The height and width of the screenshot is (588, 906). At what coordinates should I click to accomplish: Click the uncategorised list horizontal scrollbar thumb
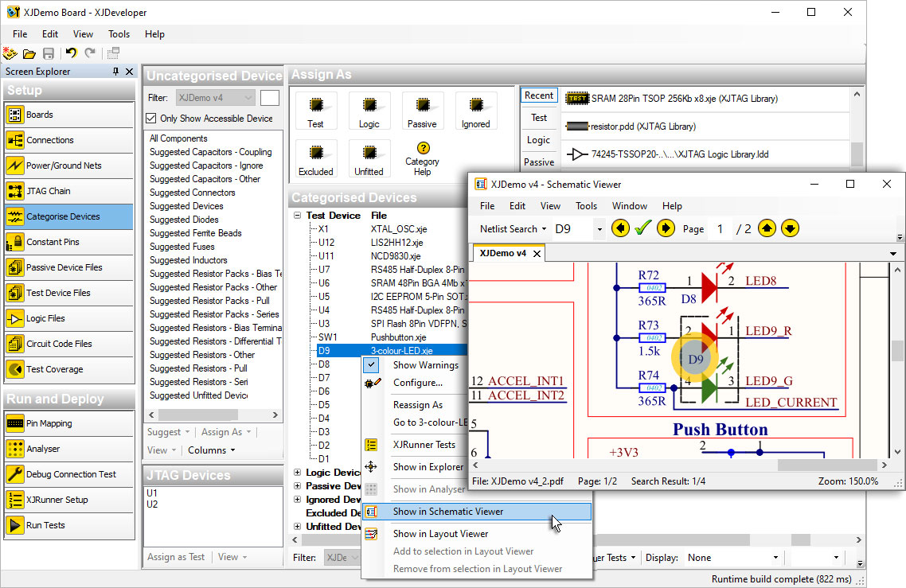198,415
